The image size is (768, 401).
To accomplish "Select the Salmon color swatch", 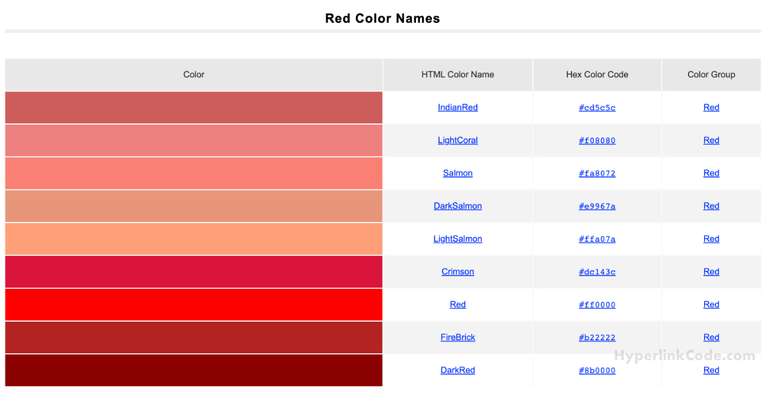I will 193,173.
